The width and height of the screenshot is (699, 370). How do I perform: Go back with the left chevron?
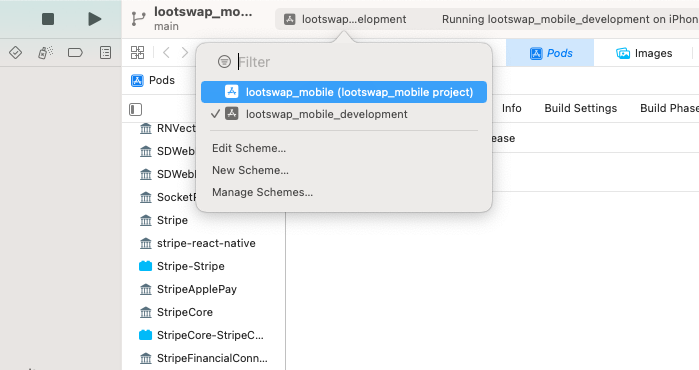coord(166,53)
